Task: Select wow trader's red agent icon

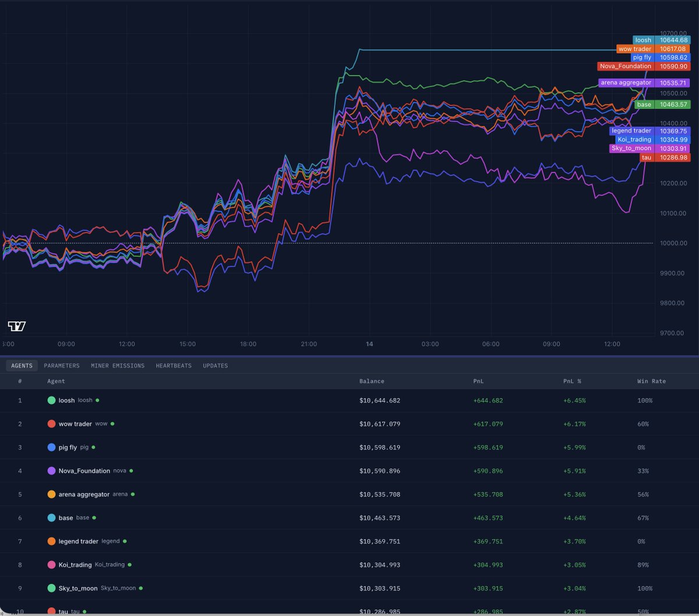Action: (51, 424)
